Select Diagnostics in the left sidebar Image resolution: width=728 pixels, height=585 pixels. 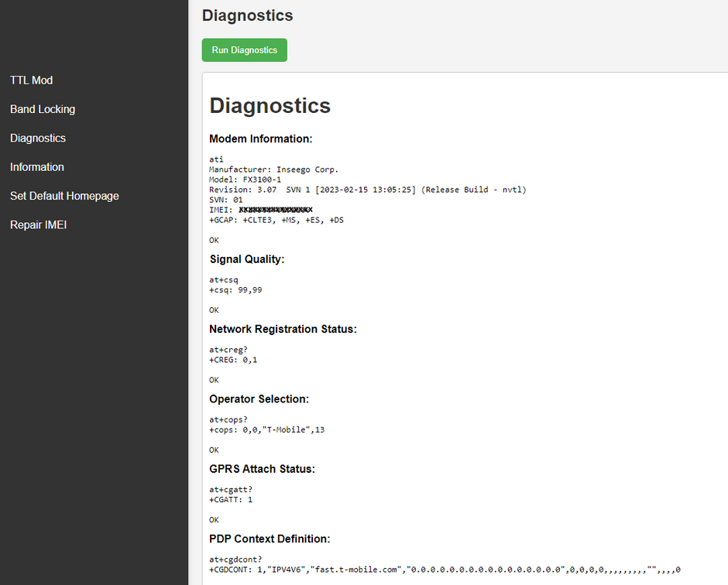tap(38, 139)
